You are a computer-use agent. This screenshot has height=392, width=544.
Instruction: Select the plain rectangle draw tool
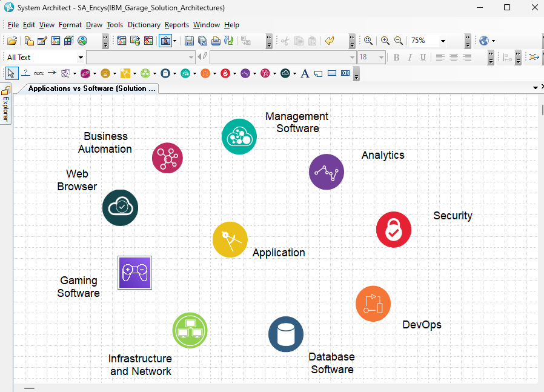click(x=332, y=73)
